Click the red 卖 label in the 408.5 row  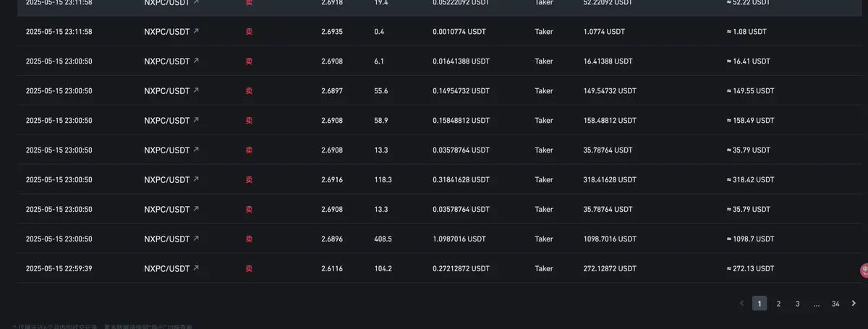pyautogui.click(x=249, y=239)
